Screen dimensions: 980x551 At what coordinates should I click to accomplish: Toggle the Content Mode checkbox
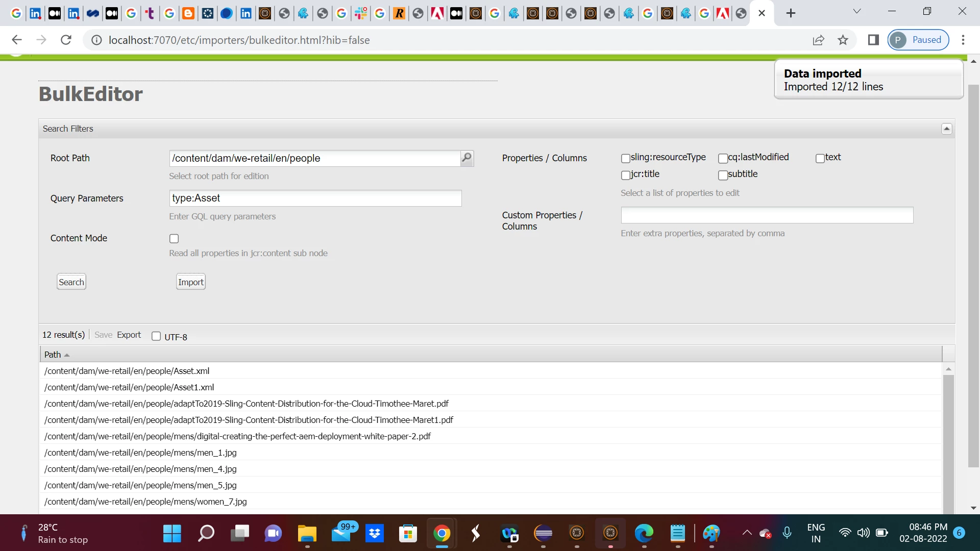174,239
